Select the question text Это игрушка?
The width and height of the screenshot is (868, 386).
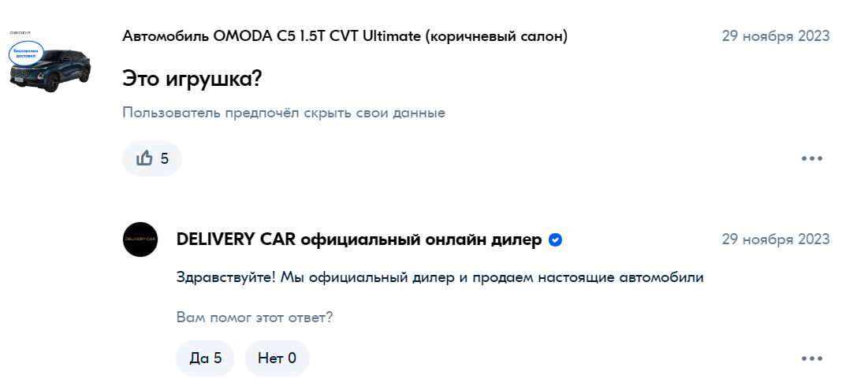pyautogui.click(x=192, y=80)
